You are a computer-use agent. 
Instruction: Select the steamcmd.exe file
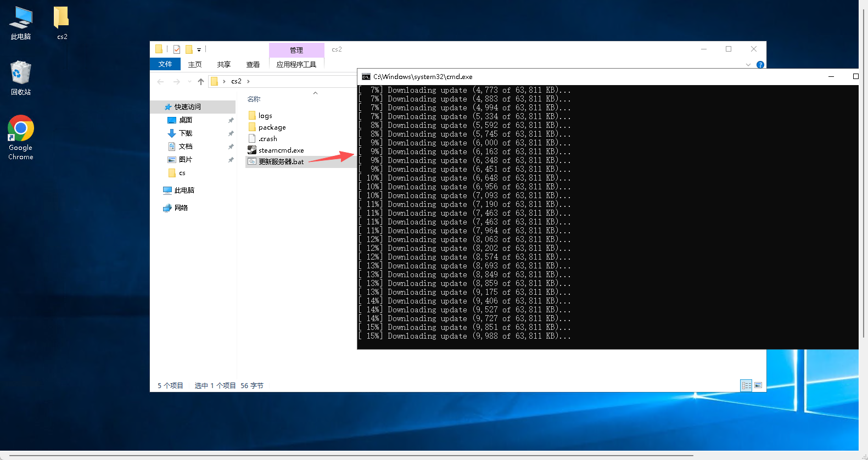[x=281, y=150]
